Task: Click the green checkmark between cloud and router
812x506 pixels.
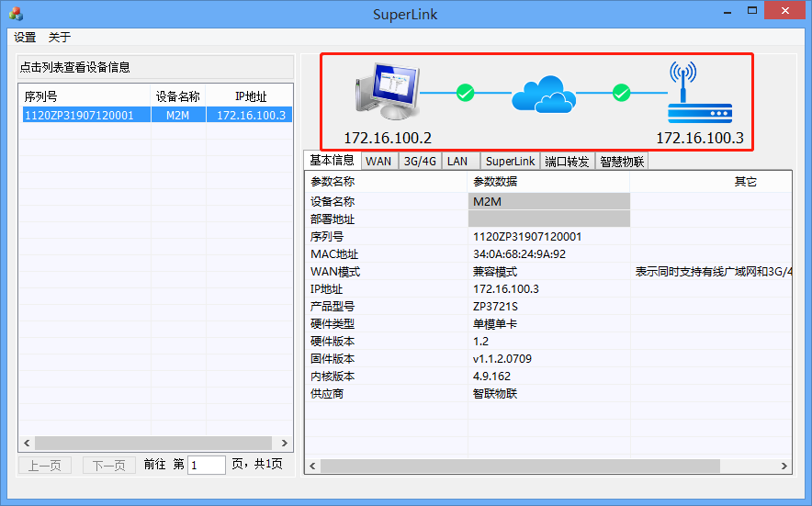Action: (x=621, y=94)
